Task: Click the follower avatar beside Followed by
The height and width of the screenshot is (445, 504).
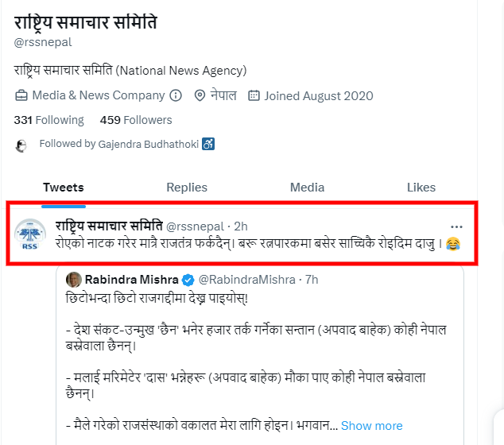Action: click(21, 145)
